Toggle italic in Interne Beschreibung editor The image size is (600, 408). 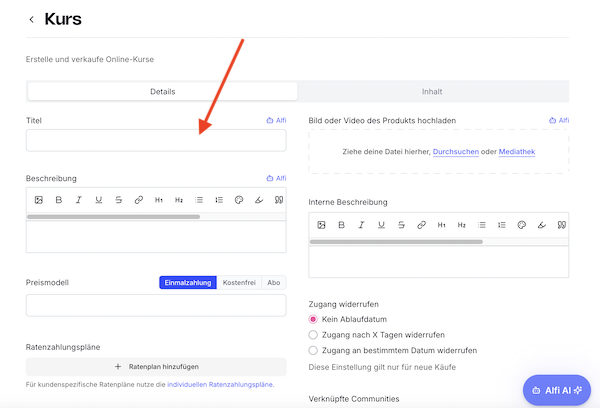coord(361,225)
